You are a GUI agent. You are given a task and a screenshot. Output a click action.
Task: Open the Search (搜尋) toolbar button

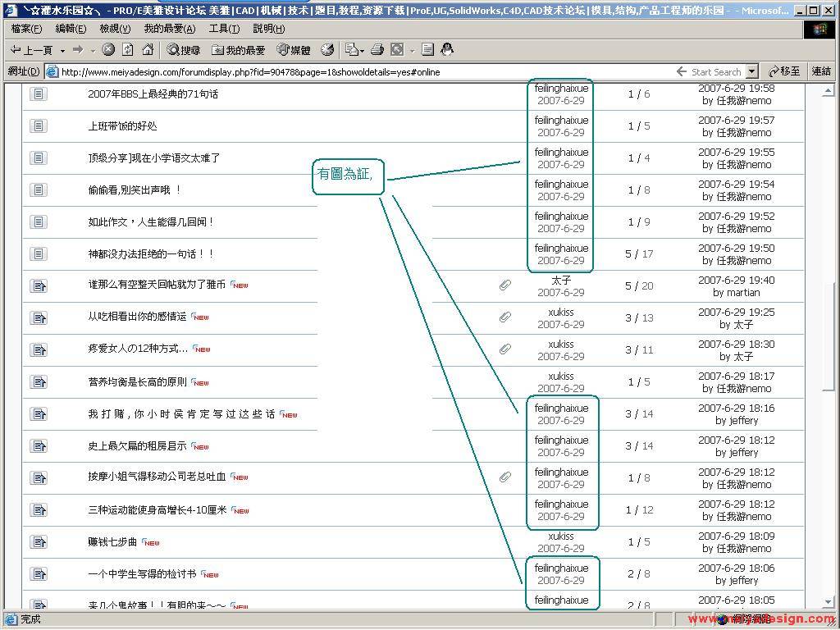[x=184, y=50]
